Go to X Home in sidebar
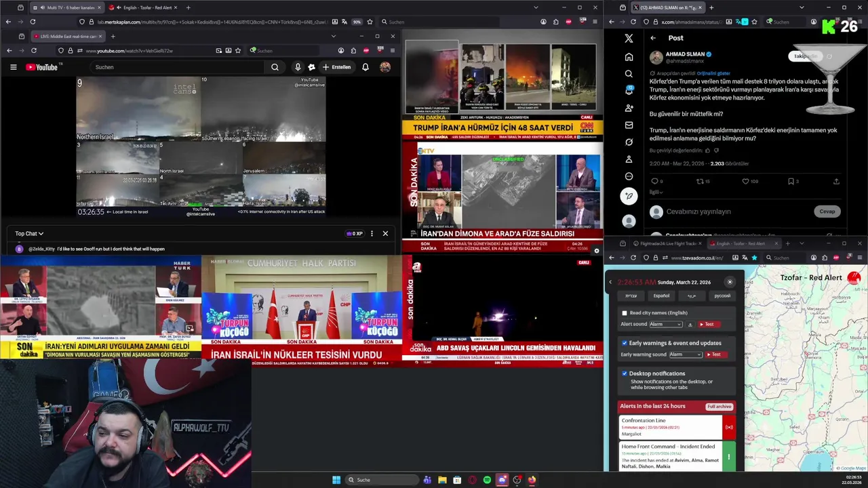This screenshot has height=488, width=868. pyautogui.click(x=629, y=56)
